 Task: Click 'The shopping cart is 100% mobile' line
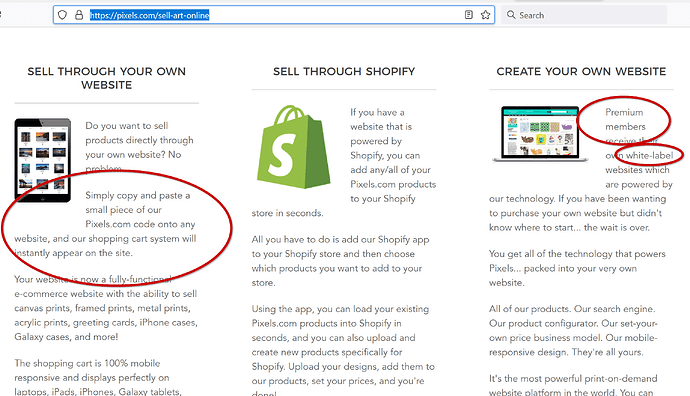(87, 363)
